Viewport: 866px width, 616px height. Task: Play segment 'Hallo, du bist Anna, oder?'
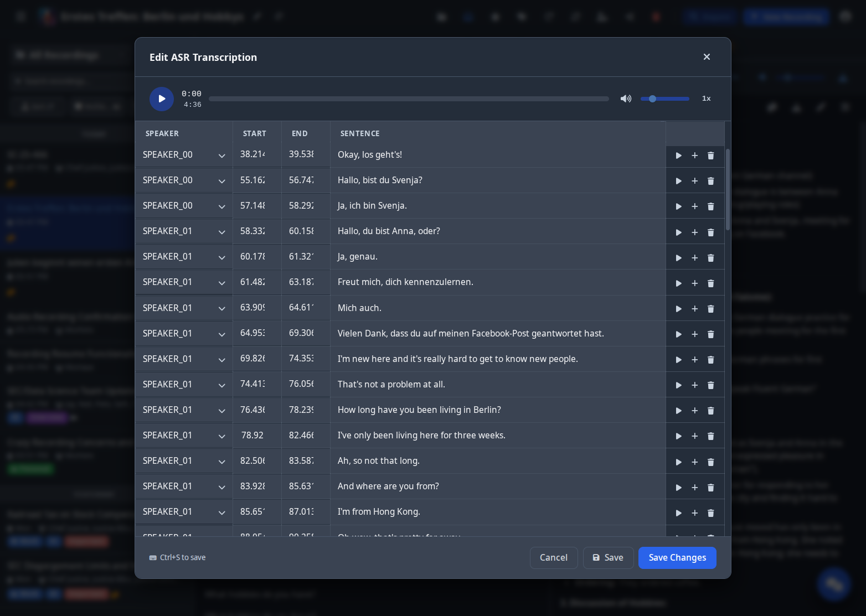click(x=678, y=232)
